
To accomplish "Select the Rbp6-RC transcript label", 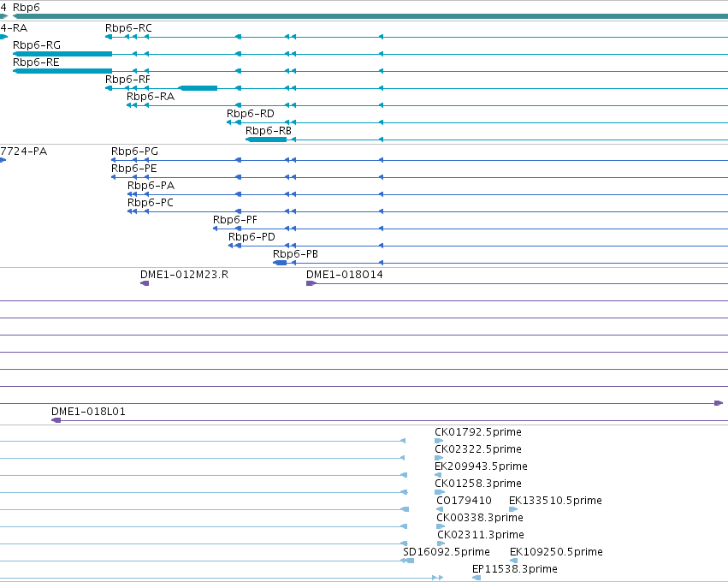I will tap(128, 28).
